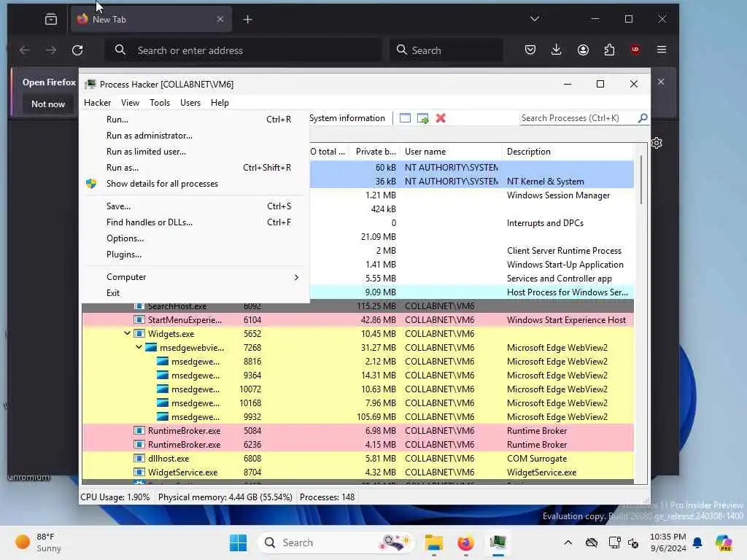Open Windows Start menu
Screen dimensions: 747x560
[239, 542]
